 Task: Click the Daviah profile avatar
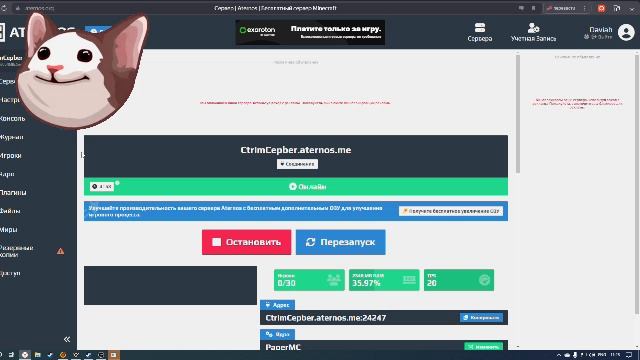coord(626,32)
